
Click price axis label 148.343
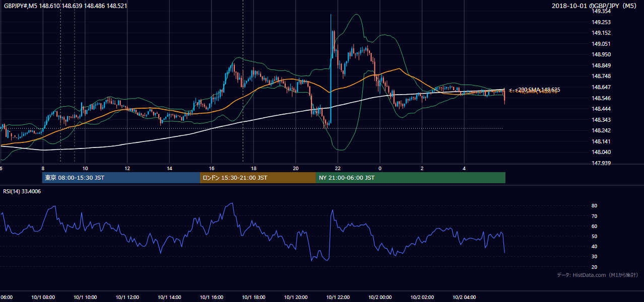click(x=601, y=120)
